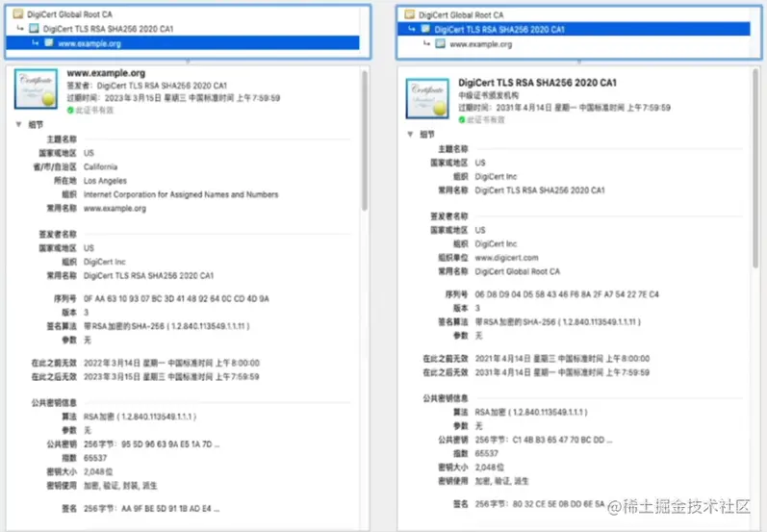Screen dimensions: 767x532
Task: Click left panel SHA-256 signature algorithm value
Action: click(166, 326)
